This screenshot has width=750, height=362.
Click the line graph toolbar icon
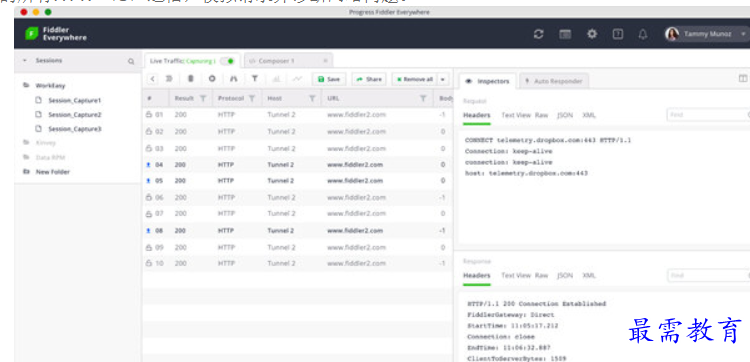(298, 79)
